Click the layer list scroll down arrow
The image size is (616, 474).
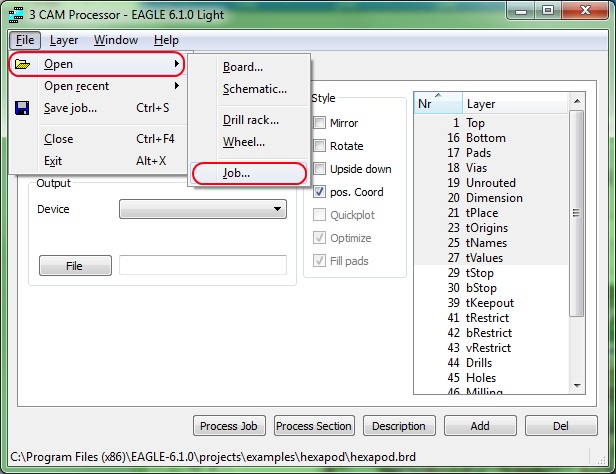coord(577,386)
